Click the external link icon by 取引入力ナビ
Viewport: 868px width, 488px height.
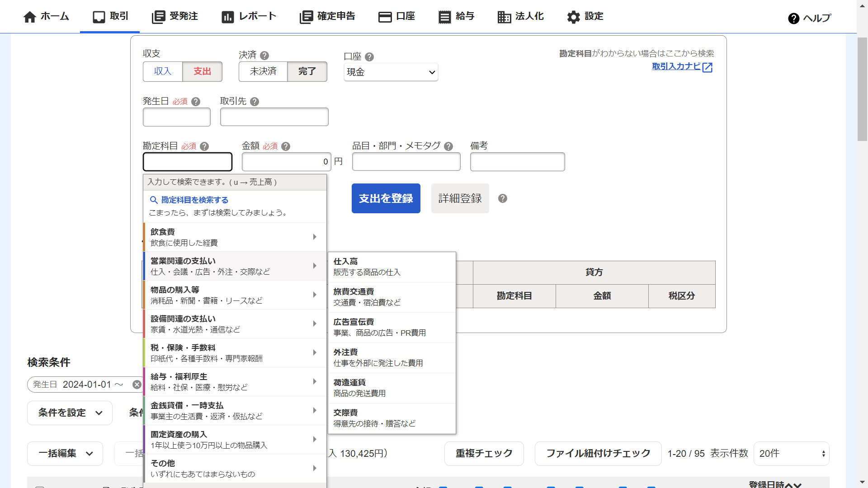[x=708, y=67]
